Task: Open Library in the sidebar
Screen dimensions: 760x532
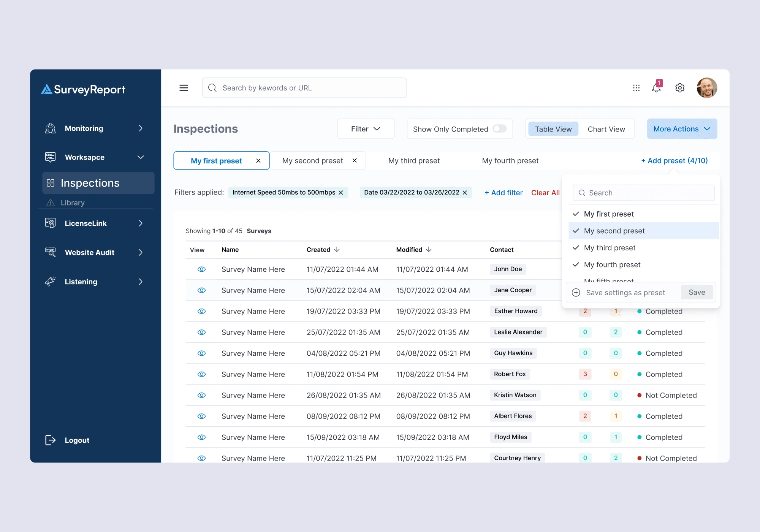Action: 73,203
